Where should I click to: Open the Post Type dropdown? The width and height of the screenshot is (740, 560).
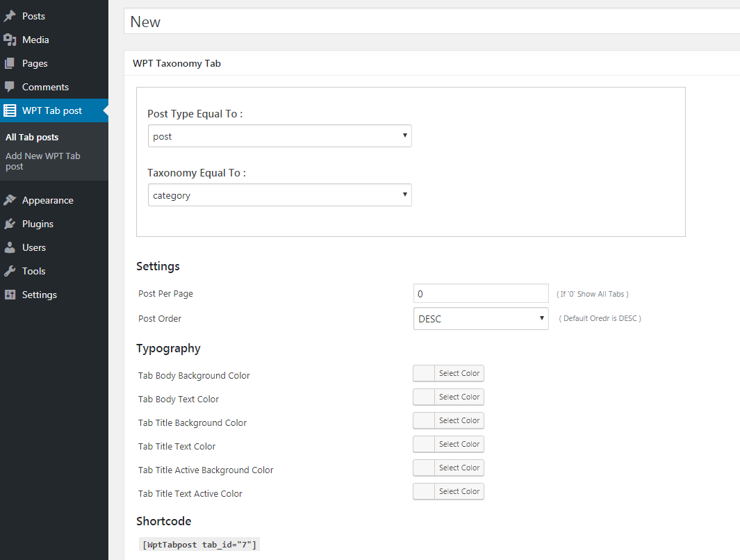point(280,136)
